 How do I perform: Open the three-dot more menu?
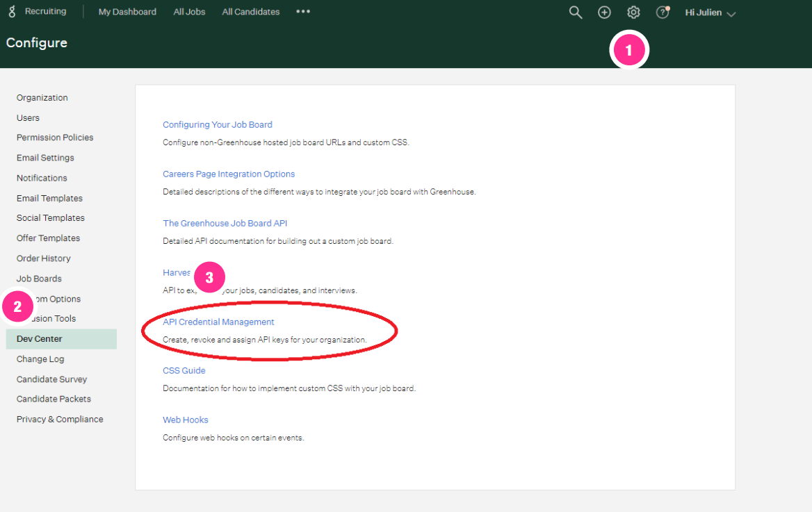(303, 11)
